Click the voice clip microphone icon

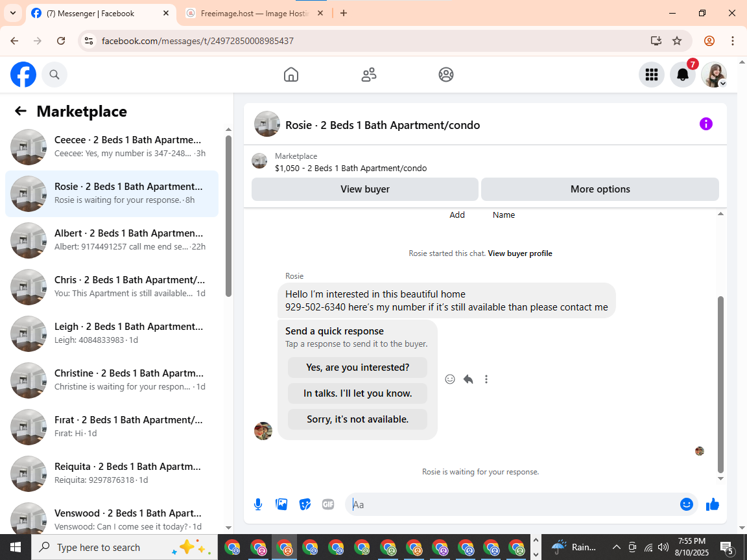(x=257, y=504)
